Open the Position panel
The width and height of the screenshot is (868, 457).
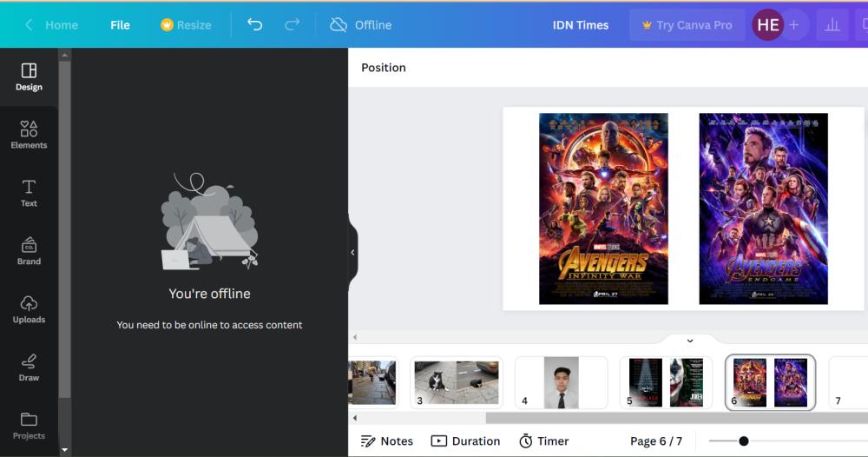pos(384,68)
